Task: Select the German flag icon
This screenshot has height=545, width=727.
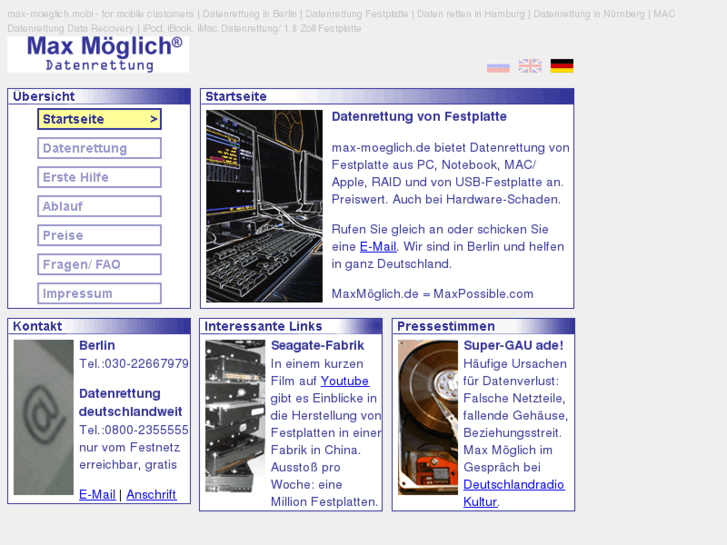Action: (562, 66)
